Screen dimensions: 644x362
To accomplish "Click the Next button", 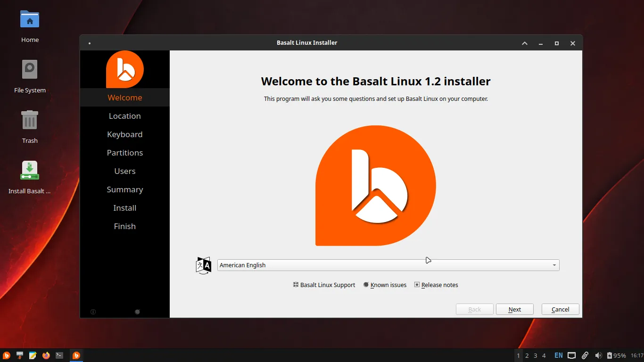I will [x=515, y=309].
